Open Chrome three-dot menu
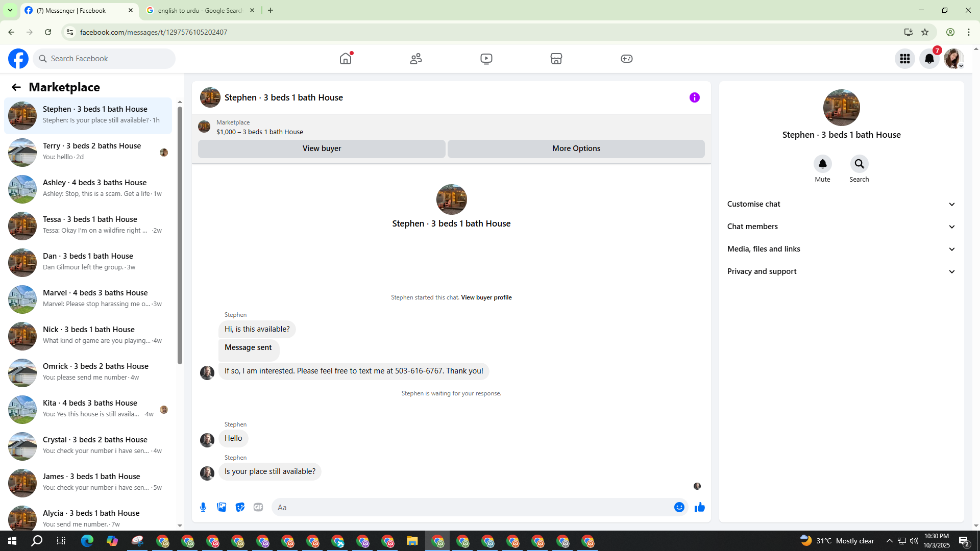The image size is (980, 551). (969, 32)
